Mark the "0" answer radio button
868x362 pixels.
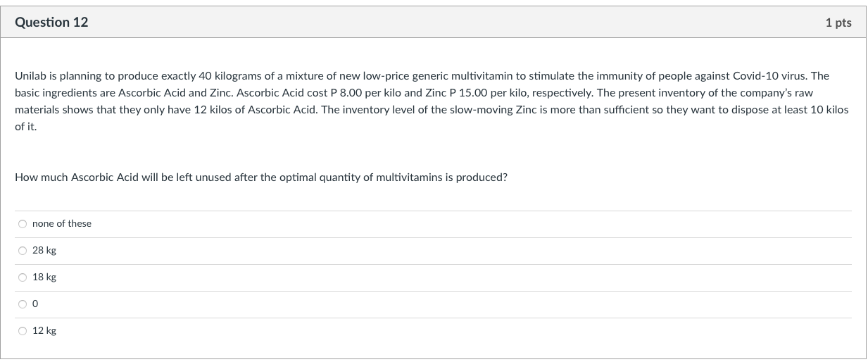coord(23,304)
